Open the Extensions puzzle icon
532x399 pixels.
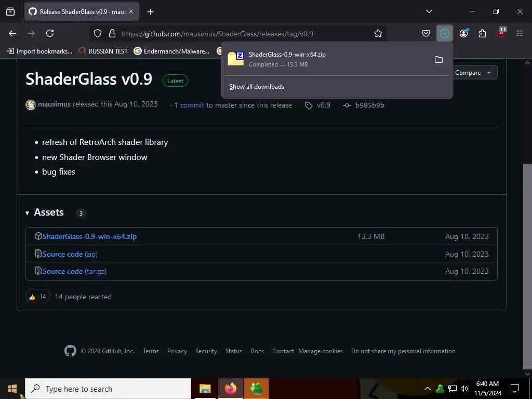coord(482,33)
